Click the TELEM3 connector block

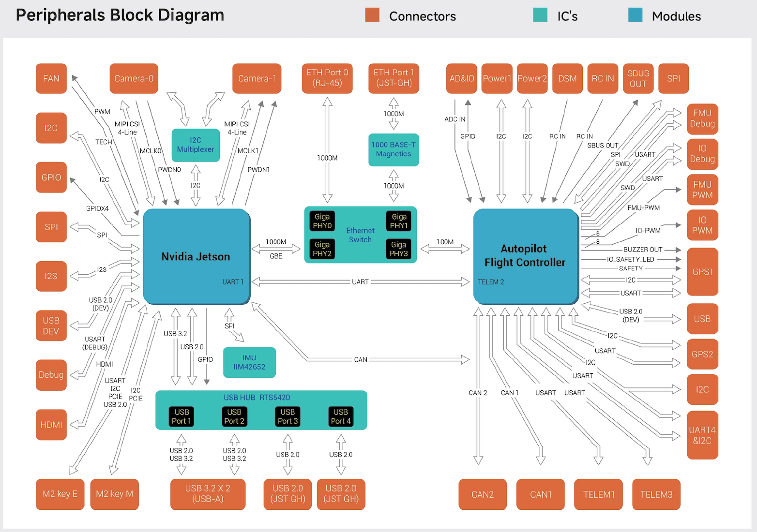click(657, 494)
